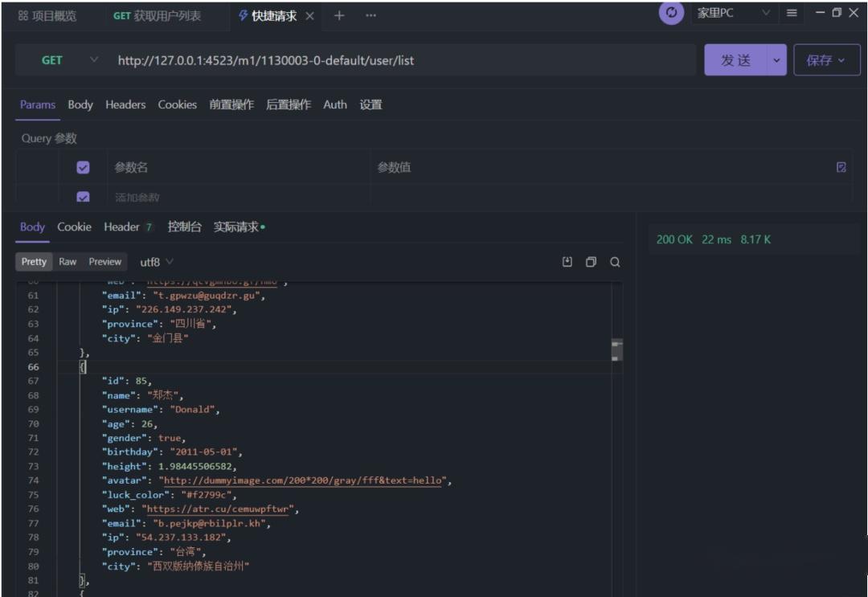Expand the 发送 button dropdown arrow
This screenshot has width=868, height=597.
click(776, 59)
